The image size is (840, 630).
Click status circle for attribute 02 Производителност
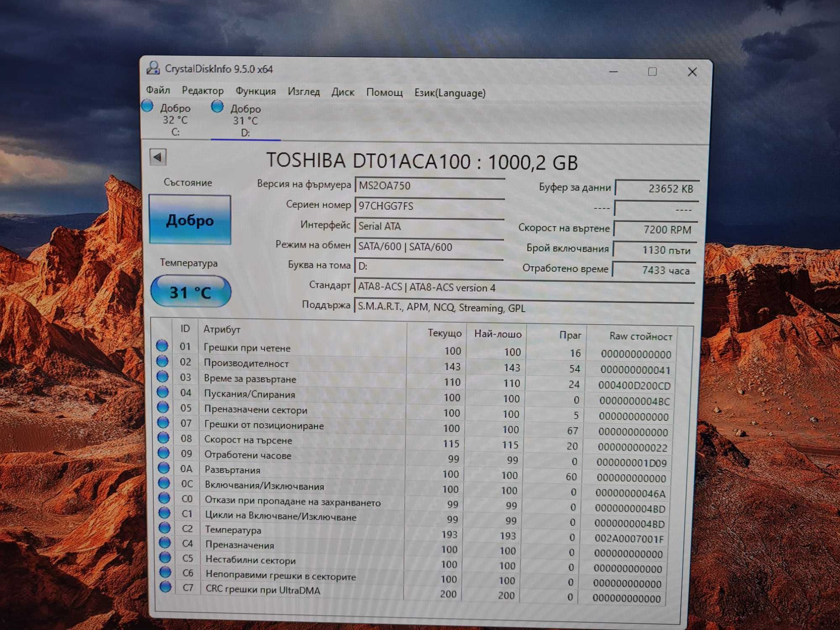(x=162, y=361)
